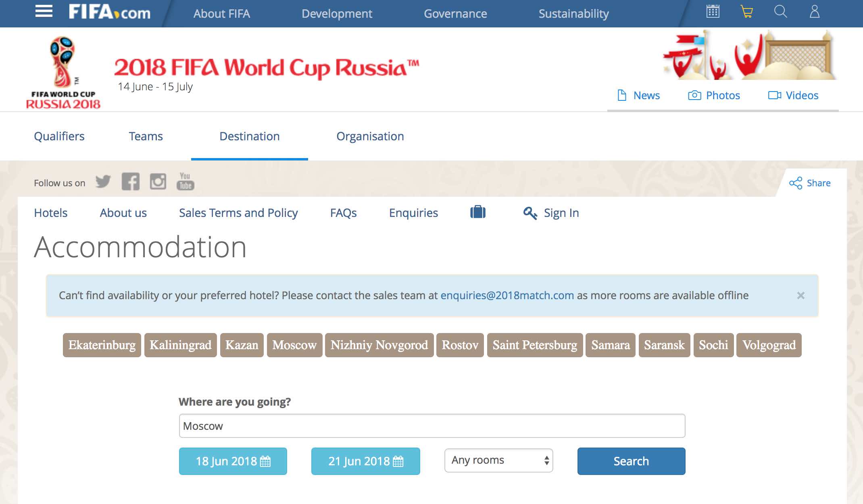Open Sales Terms and Policy page
Viewport: 863px width, 504px height.
238,213
